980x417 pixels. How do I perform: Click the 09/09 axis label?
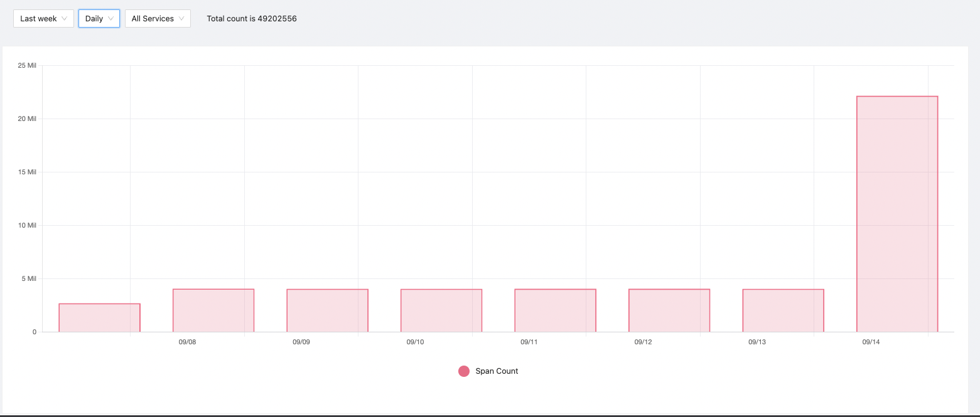301,342
